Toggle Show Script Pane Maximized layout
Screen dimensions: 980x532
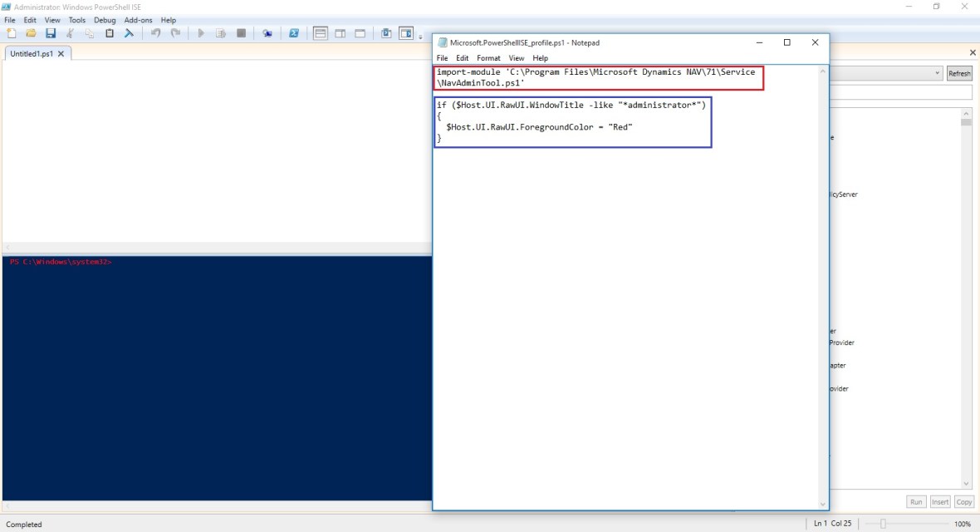pyautogui.click(x=360, y=33)
